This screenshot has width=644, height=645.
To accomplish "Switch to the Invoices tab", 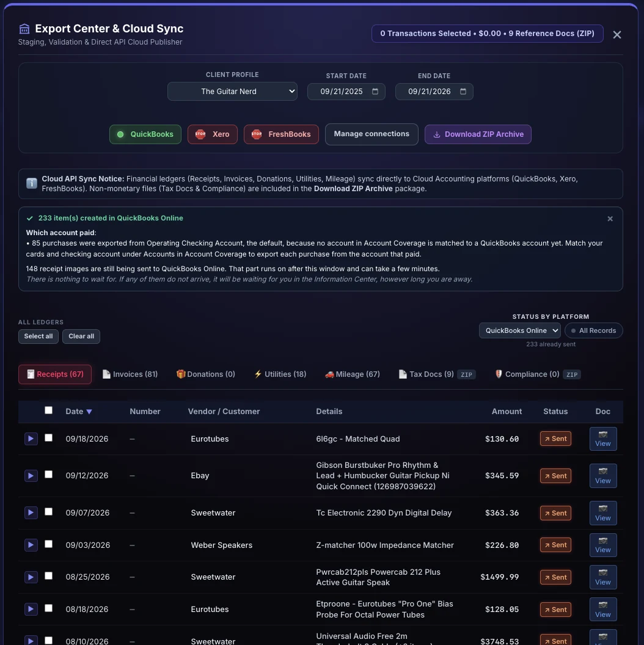I will (130, 374).
